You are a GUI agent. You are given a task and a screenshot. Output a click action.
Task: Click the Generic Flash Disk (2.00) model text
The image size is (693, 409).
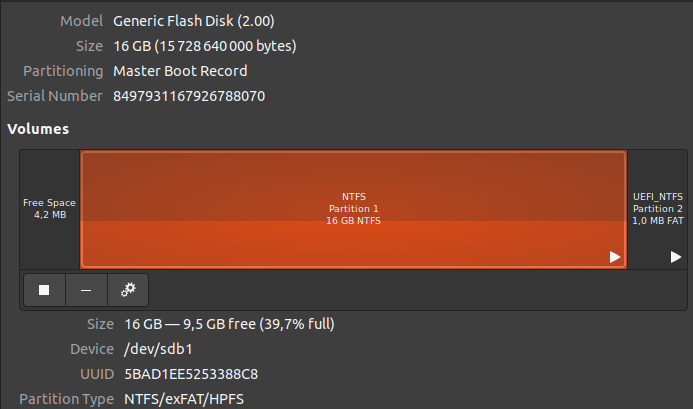[x=194, y=20]
